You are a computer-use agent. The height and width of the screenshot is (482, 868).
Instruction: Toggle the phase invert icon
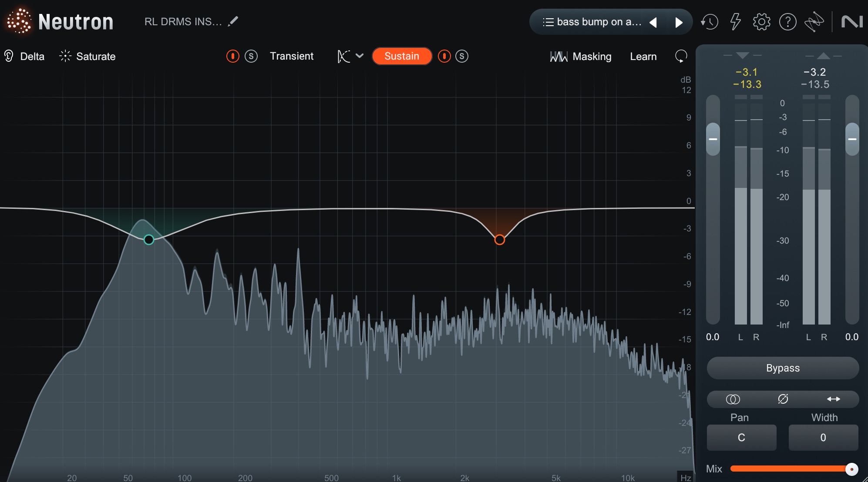click(783, 399)
